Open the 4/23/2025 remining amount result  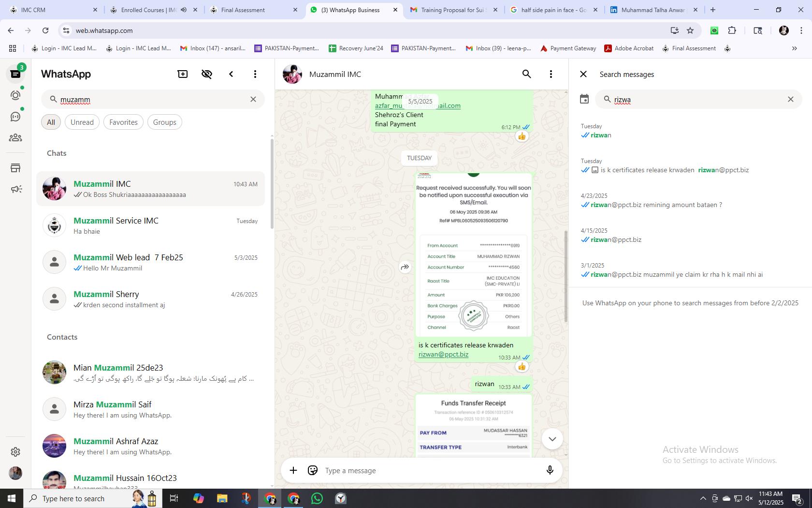pos(690,200)
